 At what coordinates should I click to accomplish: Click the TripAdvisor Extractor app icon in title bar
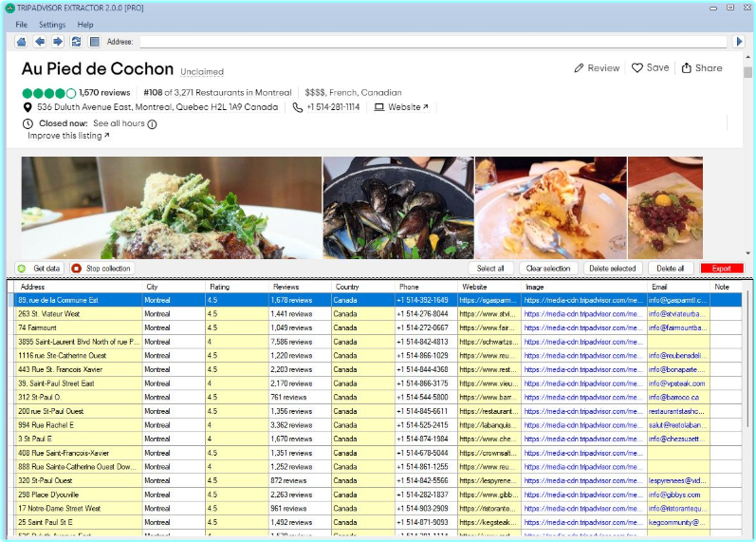coord(9,8)
